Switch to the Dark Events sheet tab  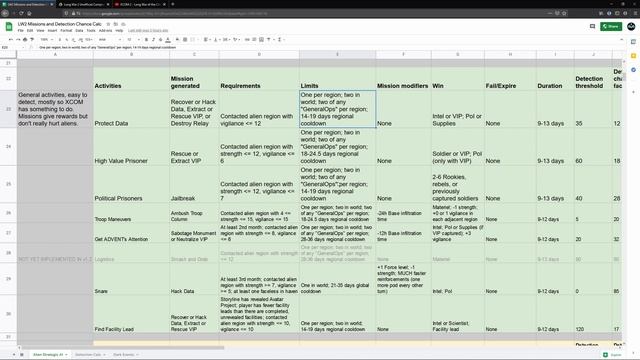coord(125,355)
